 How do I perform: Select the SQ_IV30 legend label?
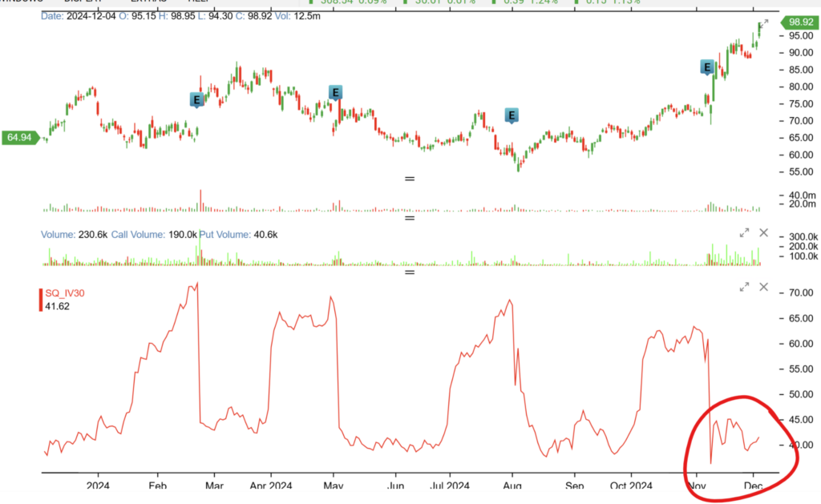coord(65,293)
